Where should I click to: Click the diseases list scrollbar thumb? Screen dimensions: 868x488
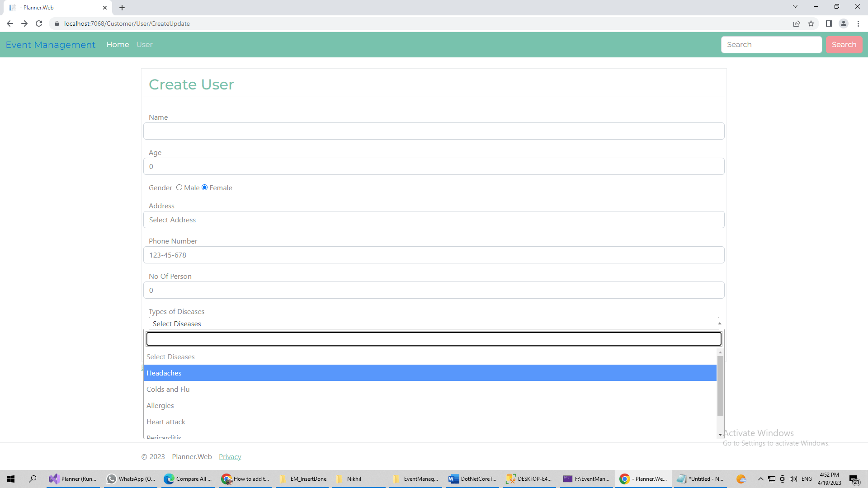click(720, 385)
